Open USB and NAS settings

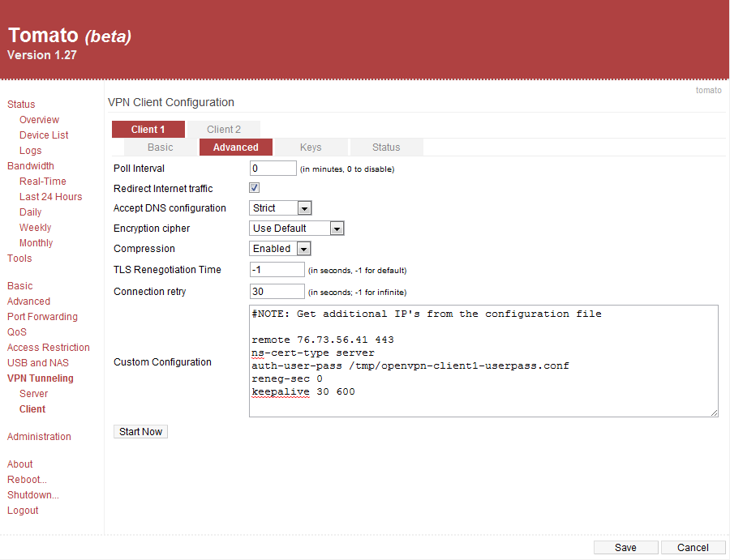[37, 363]
